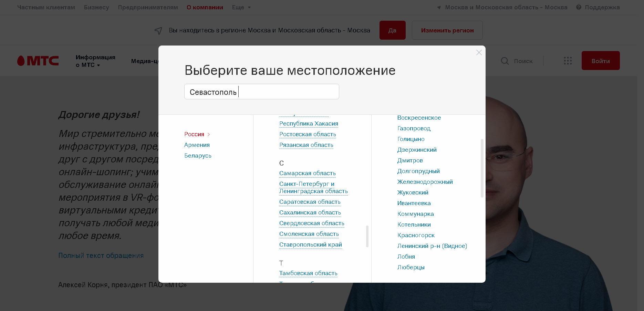This screenshot has width=644, height=311.
Task: Select city "Ленинский р-н (Видное)"
Action: pyautogui.click(x=432, y=246)
